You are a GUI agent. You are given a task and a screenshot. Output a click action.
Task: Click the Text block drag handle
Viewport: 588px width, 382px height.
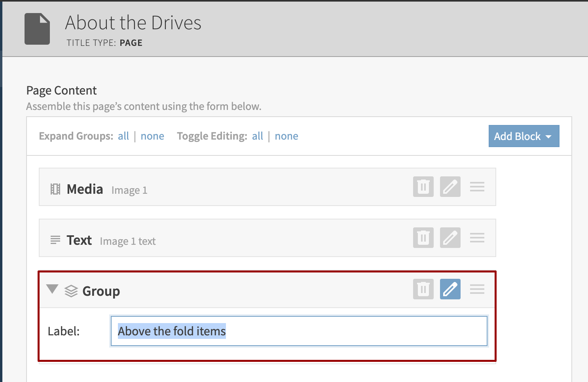[477, 238]
